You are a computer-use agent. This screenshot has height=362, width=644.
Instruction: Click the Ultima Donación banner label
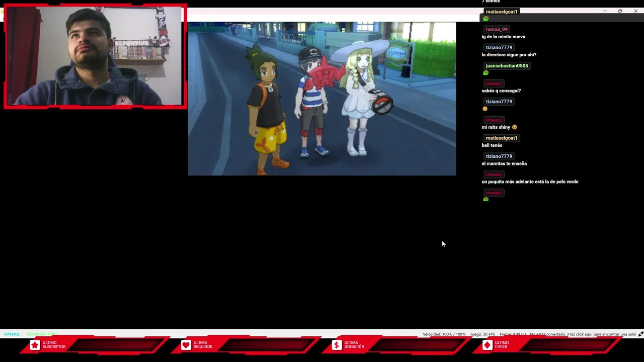tap(354, 345)
